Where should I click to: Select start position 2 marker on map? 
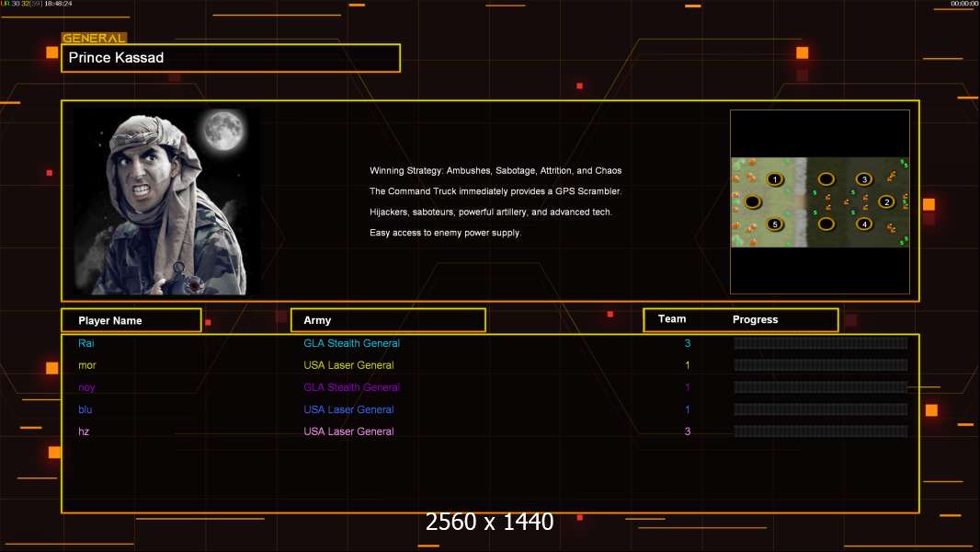[x=886, y=201]
